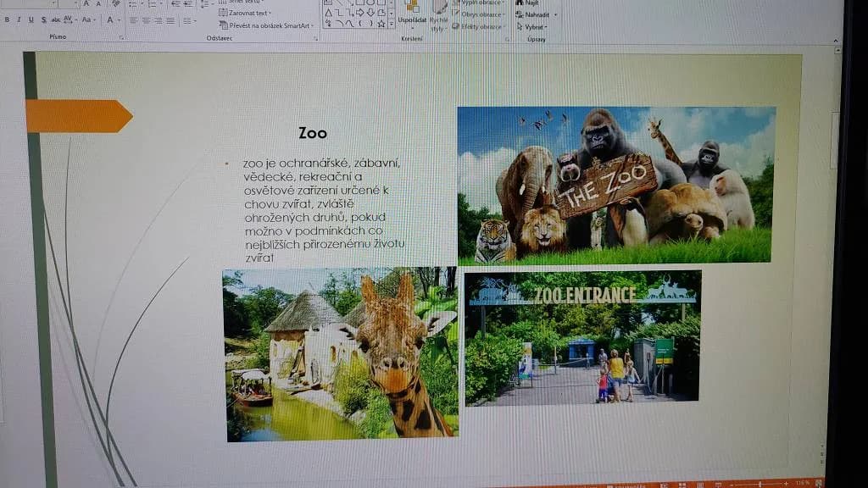Screen dimensions: 868x488
Task: Align text left in the paragraph group
Action: click(x=133, y=20)
